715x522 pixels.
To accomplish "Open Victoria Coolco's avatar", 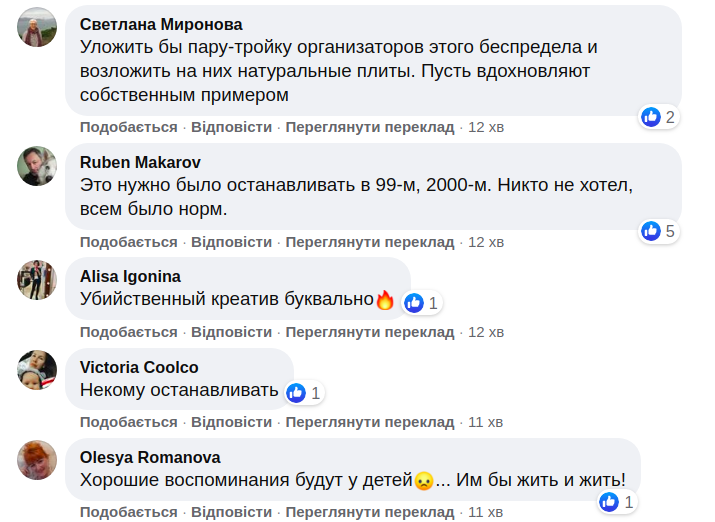I will [37, 370].
